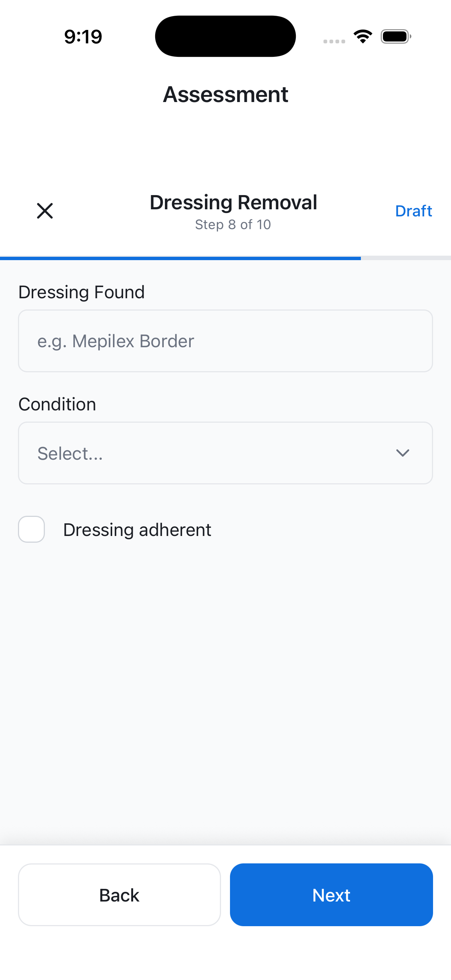Click the unfilled gray end of progress bar
This screenshot has width=451, height=980.
pos(406,258)
